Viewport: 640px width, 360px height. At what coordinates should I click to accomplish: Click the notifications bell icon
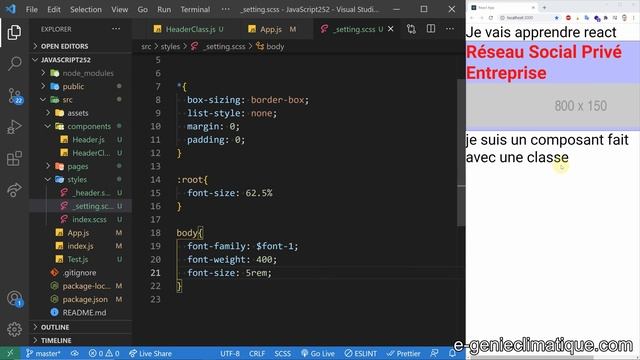click(452, 353)
